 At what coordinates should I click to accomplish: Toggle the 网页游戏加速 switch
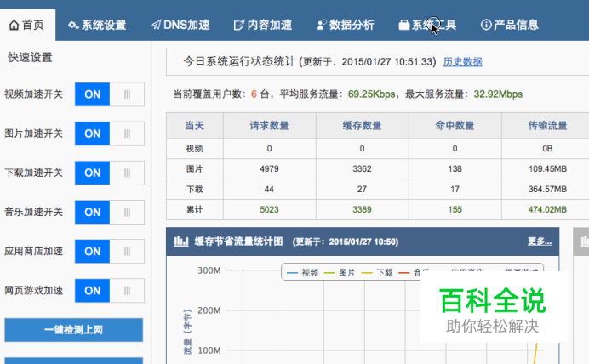(x=109, y=291)
